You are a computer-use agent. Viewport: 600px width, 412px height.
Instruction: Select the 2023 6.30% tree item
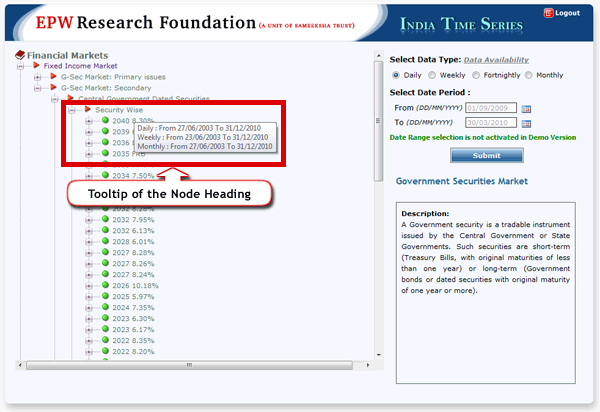[x=133, y=319]
